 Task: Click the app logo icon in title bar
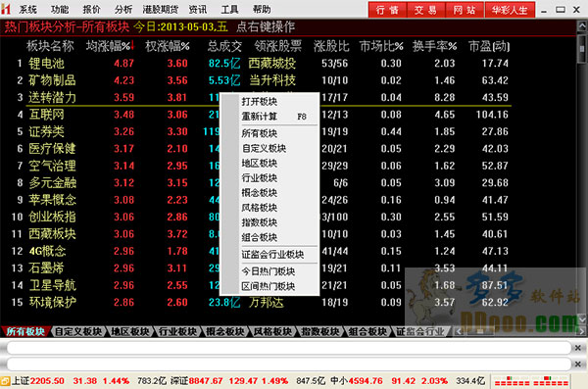(x=6, y=9)
